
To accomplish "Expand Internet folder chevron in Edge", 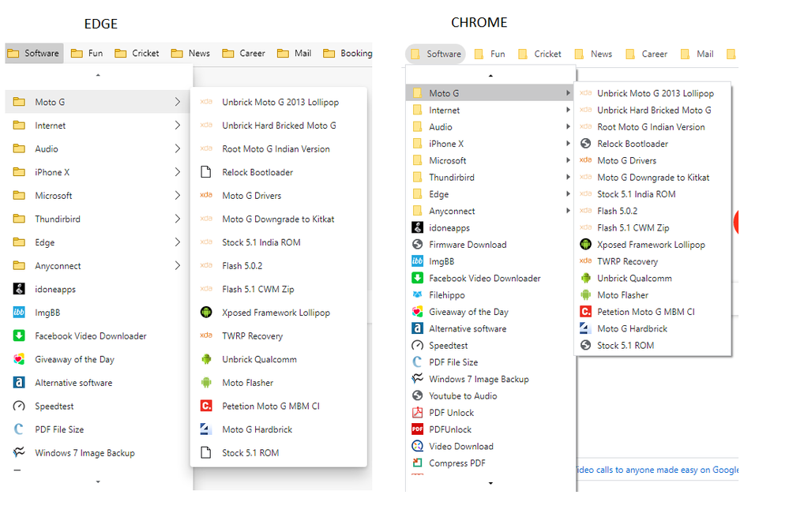I will pos(177,126).
